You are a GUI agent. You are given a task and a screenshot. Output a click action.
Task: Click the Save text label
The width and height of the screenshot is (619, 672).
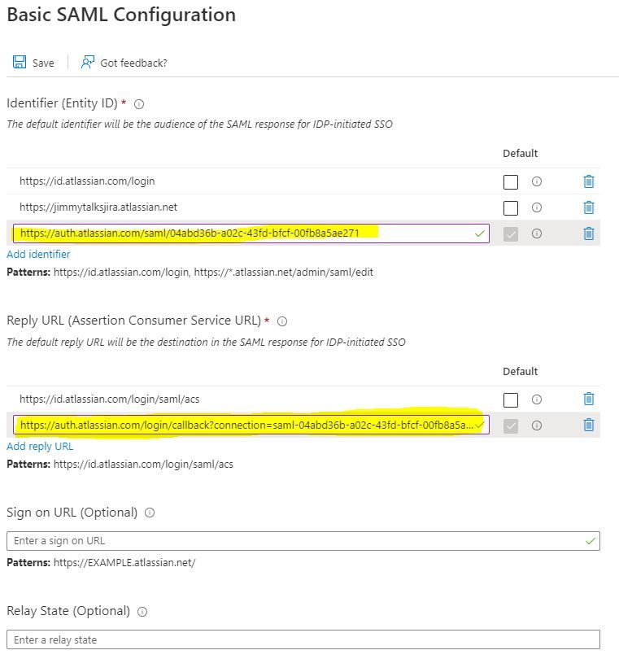(43, 63)
